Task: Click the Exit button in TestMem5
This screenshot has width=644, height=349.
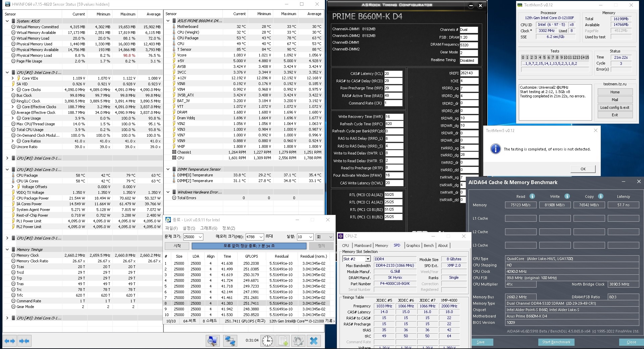Action: (615, 115)
